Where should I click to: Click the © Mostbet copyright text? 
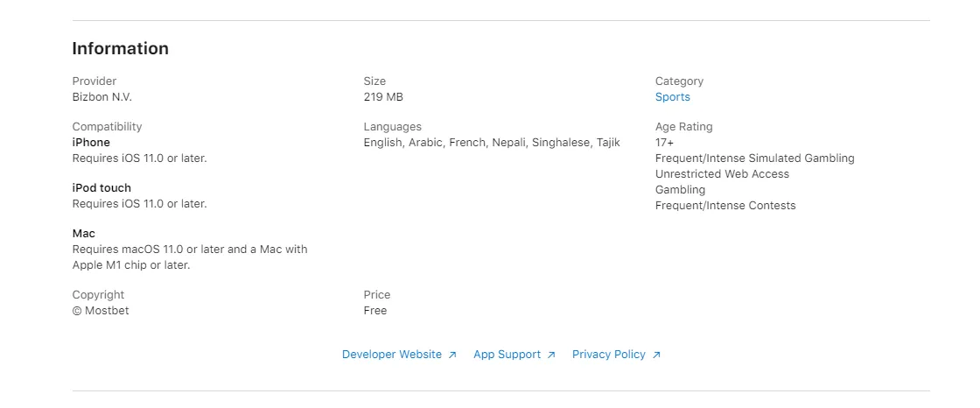pos(101,311)
